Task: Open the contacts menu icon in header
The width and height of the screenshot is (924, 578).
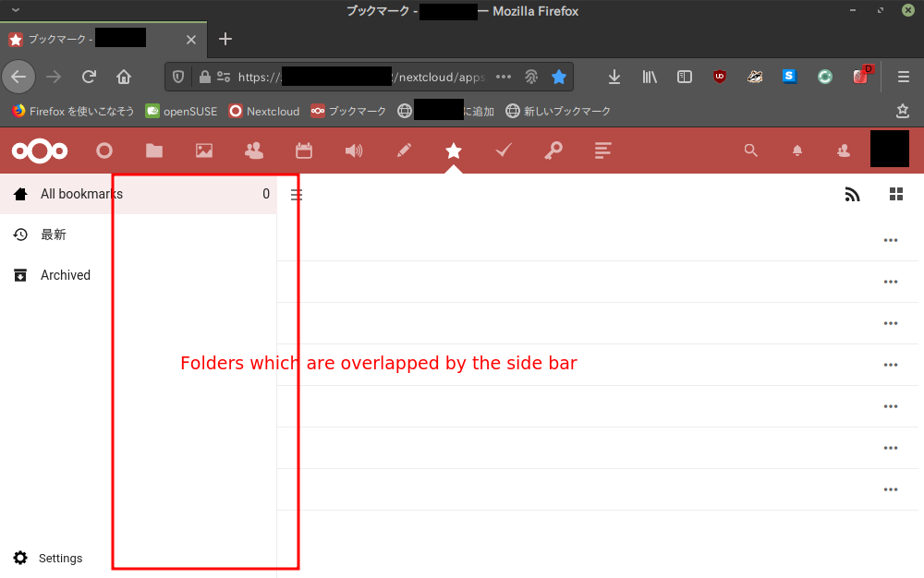Action: [844, 151]
